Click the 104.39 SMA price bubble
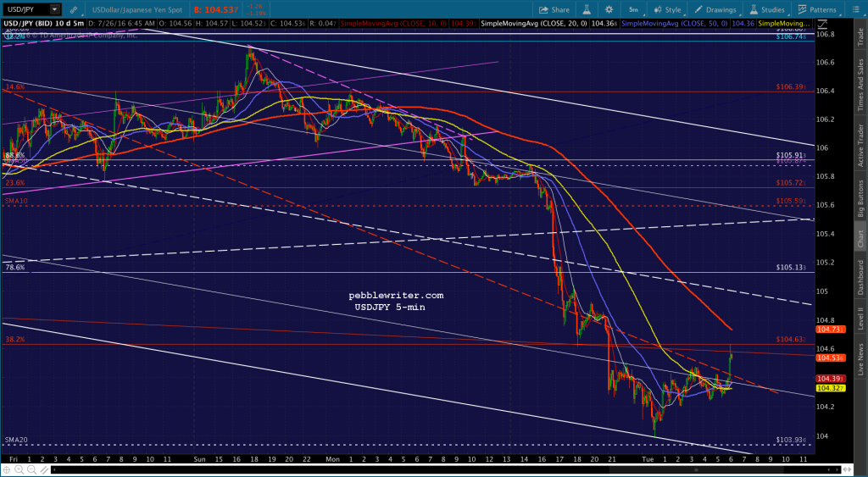The height and width of the screenshot is (477, 868). pos(831,379)
